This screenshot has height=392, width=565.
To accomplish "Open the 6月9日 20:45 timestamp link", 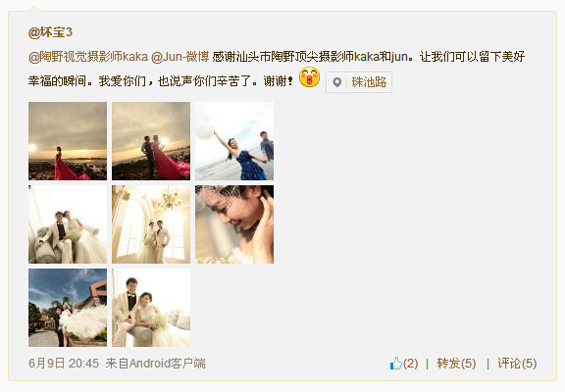I will 64,364.
